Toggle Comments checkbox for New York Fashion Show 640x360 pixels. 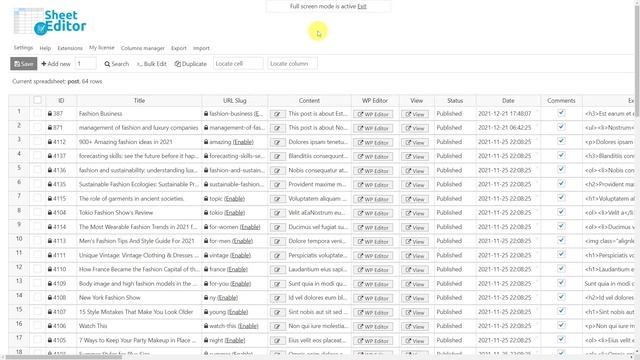[561, 297]
